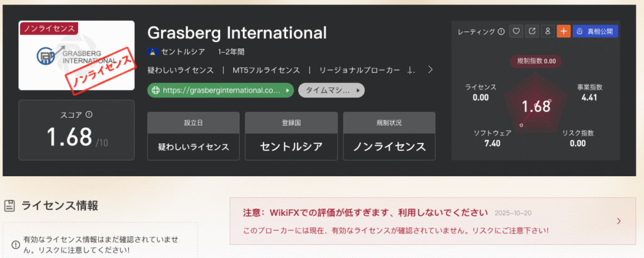Click the share icon beside the heart

pyautogui.click(x=532, y=31)
